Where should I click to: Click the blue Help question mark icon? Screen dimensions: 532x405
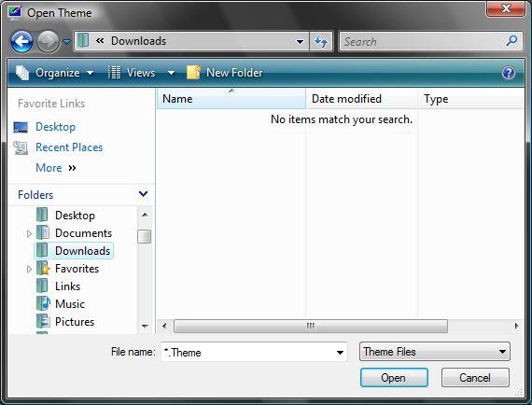pyautogui.click(x=509, y=73)
